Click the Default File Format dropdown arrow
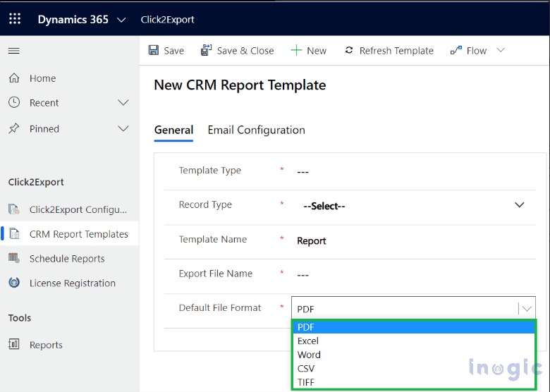 527,309
